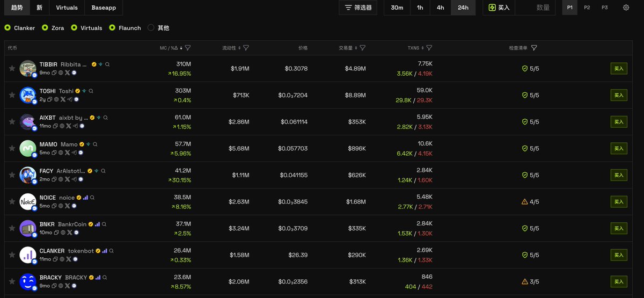Search icon beside BankrCoin name

point(104,224)
